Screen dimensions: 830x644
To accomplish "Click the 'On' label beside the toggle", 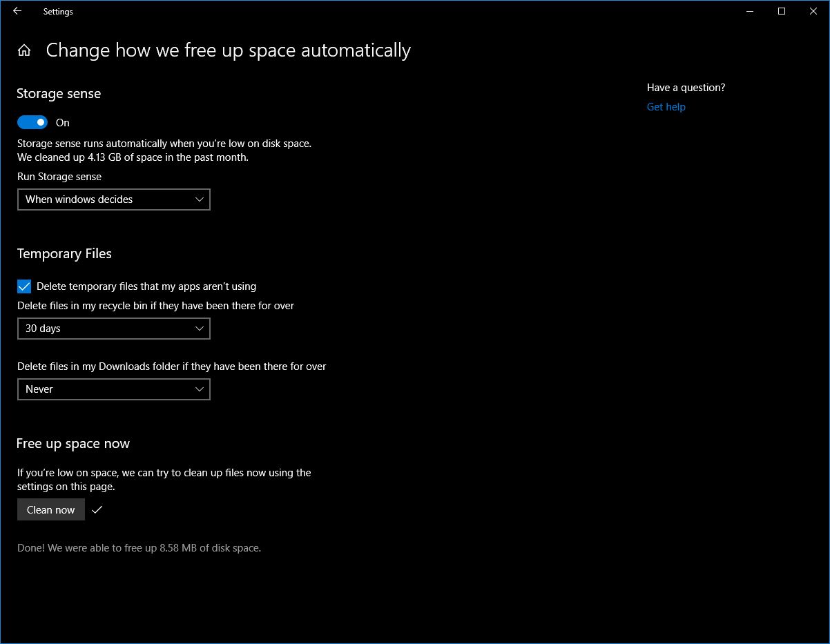I will [63, 123].
